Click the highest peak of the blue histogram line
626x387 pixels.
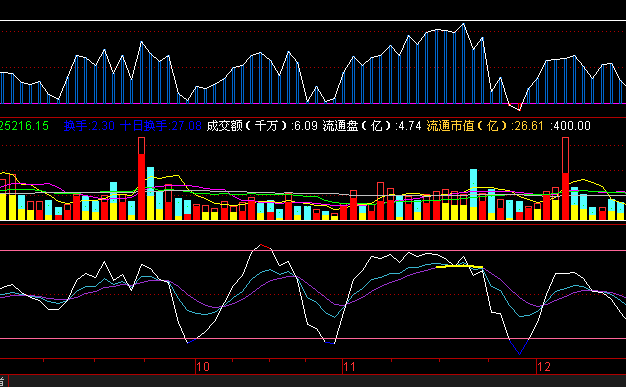click(464, 25)
